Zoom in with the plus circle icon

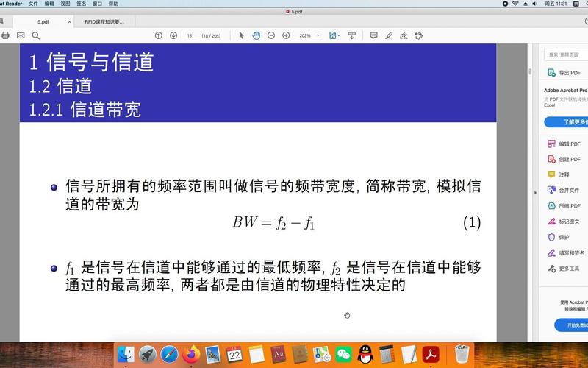[286, 35]
